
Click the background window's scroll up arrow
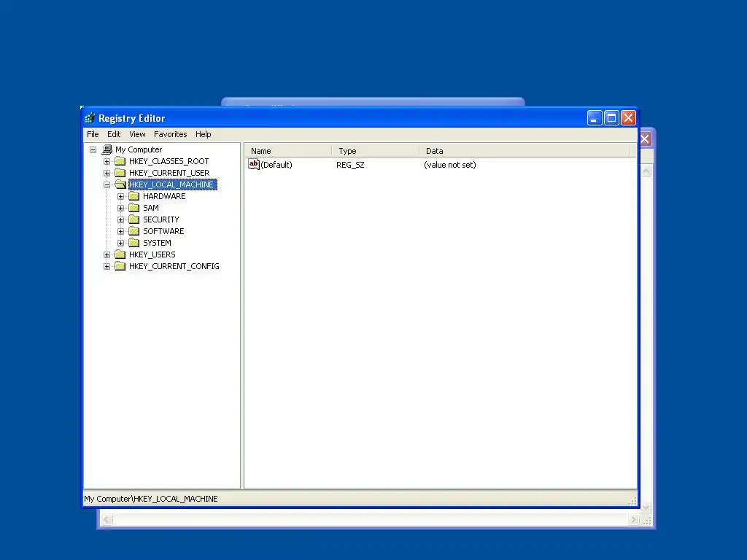646,171
